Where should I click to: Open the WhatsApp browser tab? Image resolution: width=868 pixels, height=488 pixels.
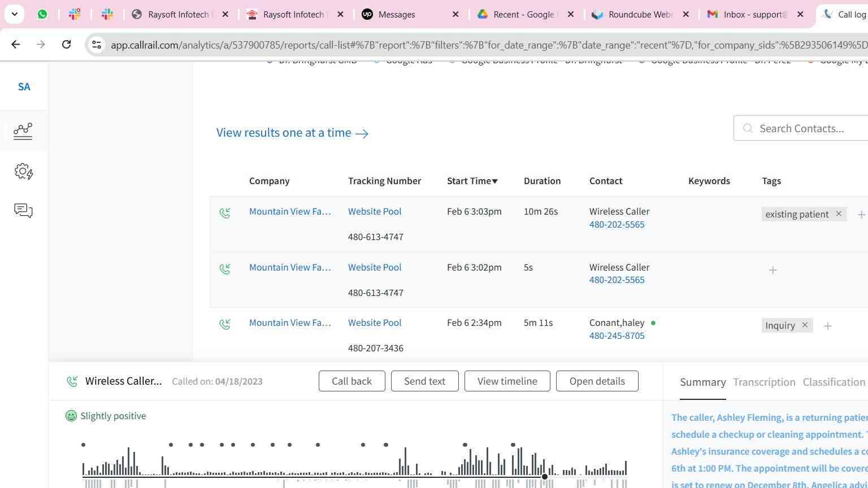42,14
